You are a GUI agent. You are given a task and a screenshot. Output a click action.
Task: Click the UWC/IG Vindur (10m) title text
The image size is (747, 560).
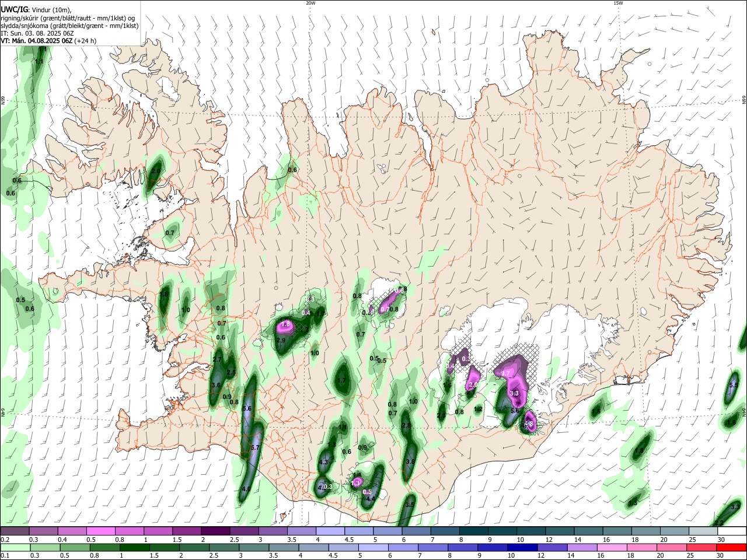tap(36, 9)
